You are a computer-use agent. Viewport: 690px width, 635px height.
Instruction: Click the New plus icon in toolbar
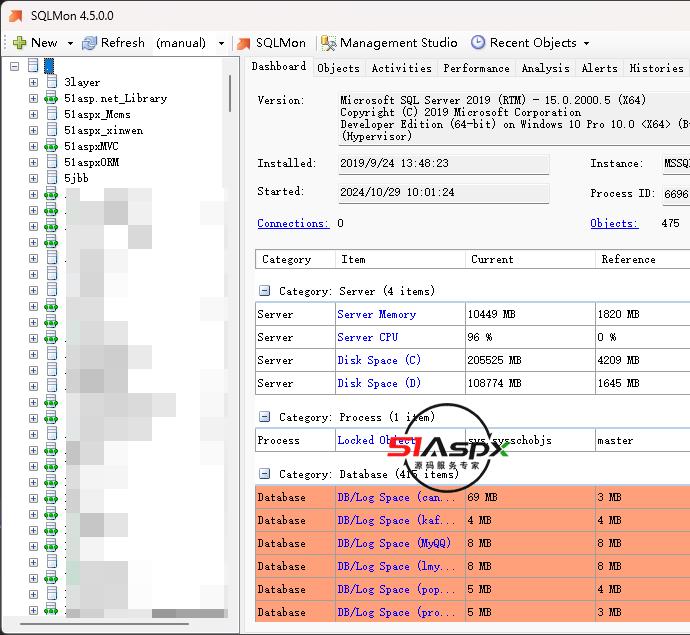pyautogui.click(x=19, y=43)
